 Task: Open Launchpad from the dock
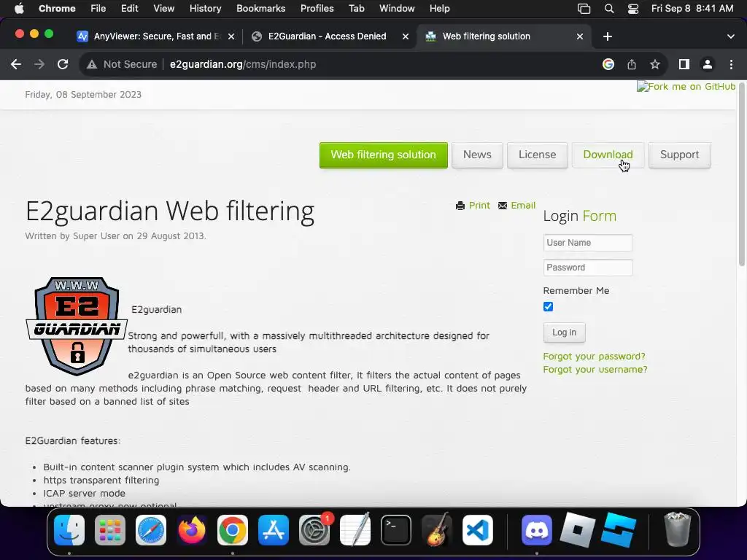110,530
